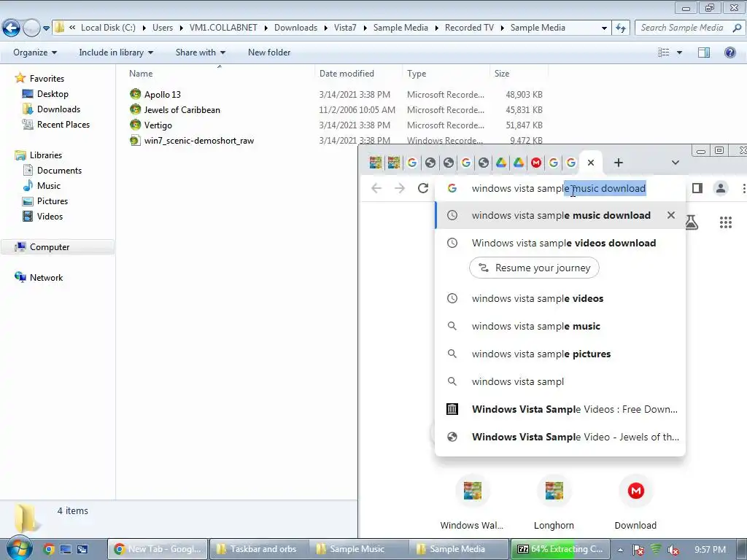The image size is (747, 560).
Task: Open Explorer help with the question mark icon
Action: (729, 52)
